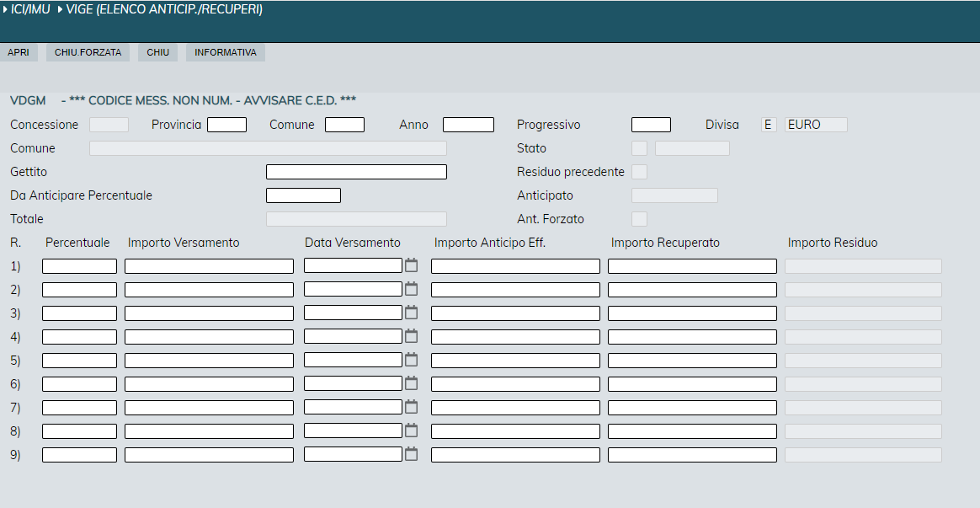The image size is (980, 508).
Task: Select the VIGE (Elenco Anticip./Recuperi) breadcrumb
Action: (165, 9)
